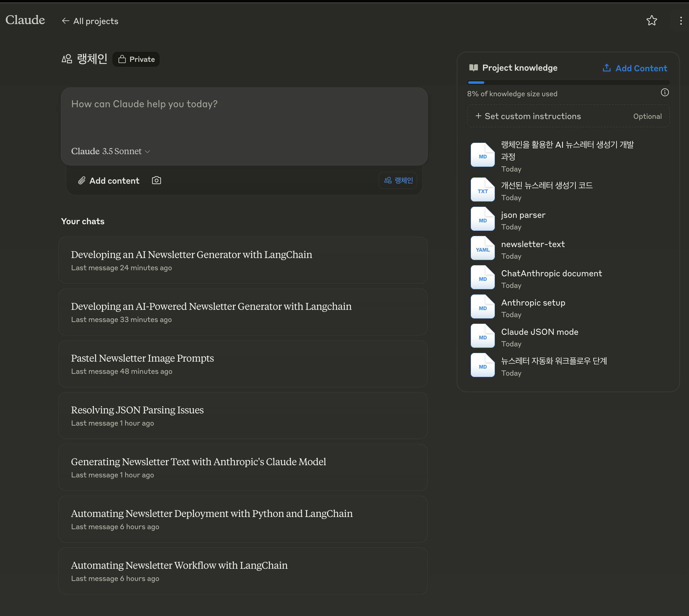
Task: Click the knowledge size usage progress bar
Action: [x=568, y=82]
